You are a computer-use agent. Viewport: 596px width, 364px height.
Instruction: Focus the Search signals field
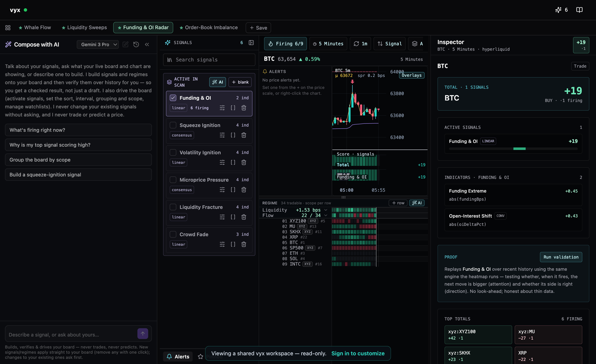click(209, 60)
